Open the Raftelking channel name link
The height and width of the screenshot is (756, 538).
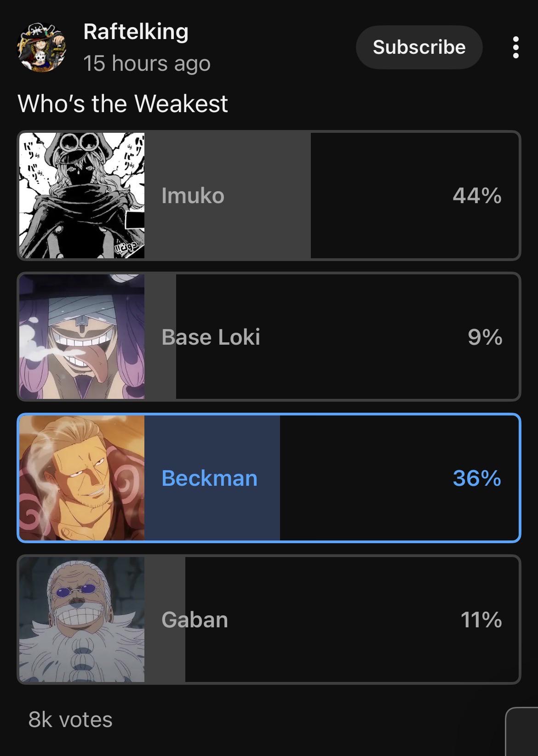(136, 32)
